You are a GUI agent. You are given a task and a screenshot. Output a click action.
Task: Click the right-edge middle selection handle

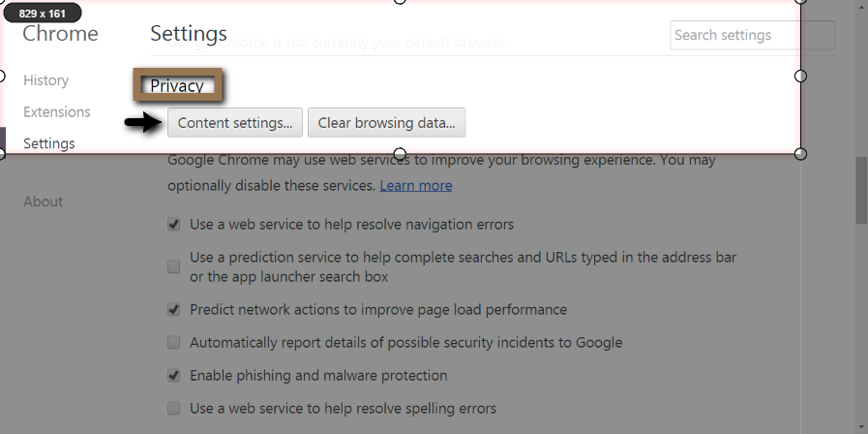[800, 76]
